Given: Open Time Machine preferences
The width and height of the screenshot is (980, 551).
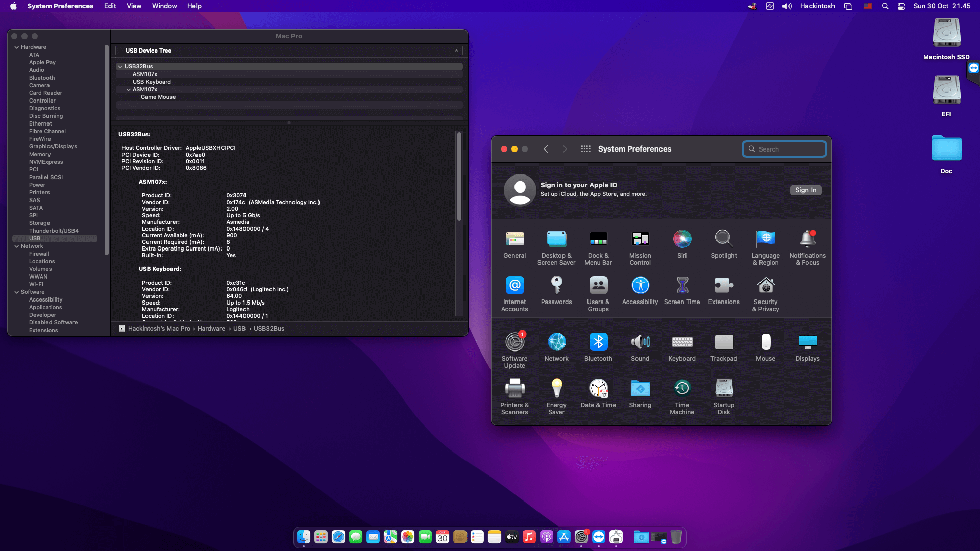Looking at the screenshot, I should pyautogui.click(x=682, y=389).
